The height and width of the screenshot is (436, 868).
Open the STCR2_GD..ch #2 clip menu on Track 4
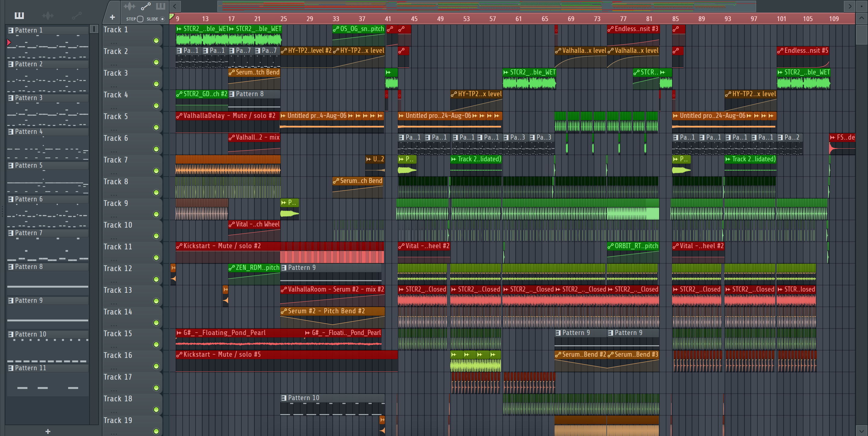tap(179, 94)
